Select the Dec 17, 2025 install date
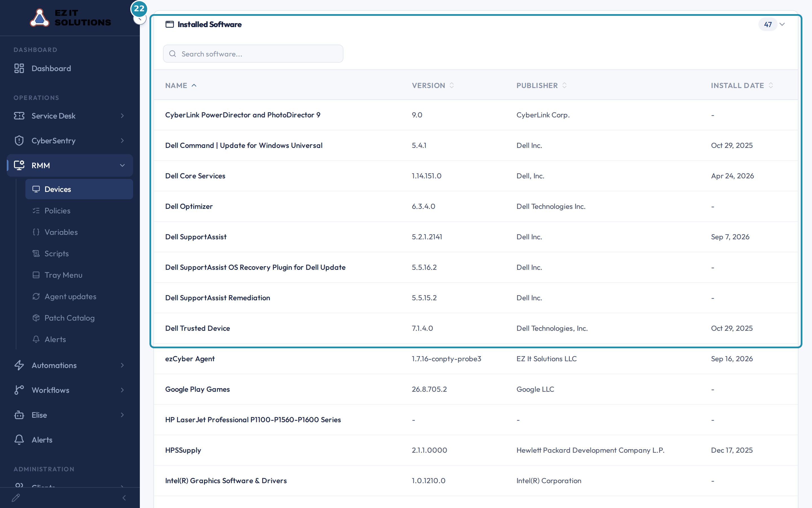The height and width of the screenshot is (508, 812). [731, 450]
